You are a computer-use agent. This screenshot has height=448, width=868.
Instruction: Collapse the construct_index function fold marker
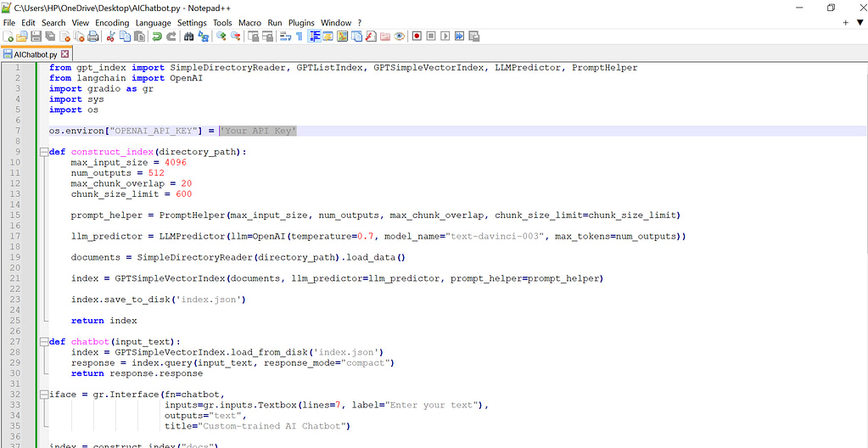(44, 152)
